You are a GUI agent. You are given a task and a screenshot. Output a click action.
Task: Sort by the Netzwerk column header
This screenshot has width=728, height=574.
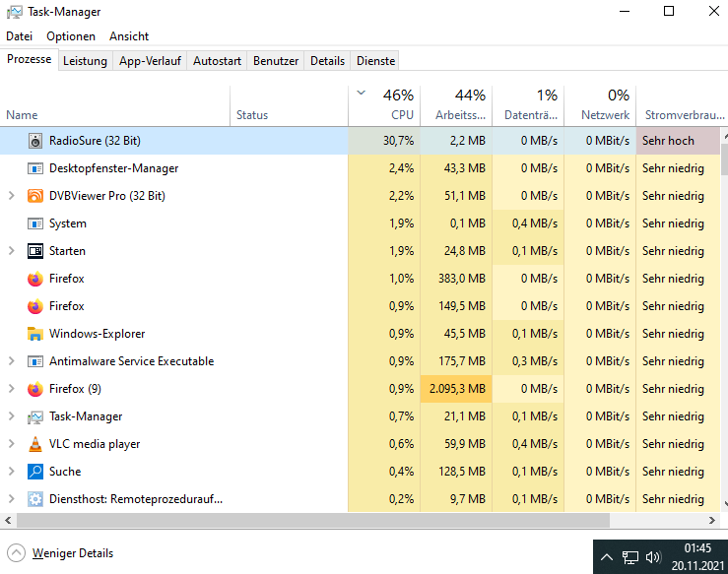point(600,105)
